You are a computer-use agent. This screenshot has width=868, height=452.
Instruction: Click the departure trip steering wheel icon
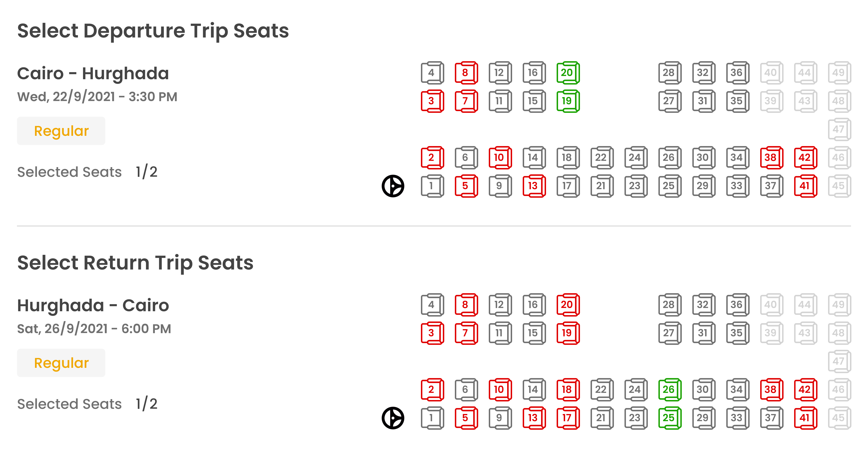tap(393, 186)
